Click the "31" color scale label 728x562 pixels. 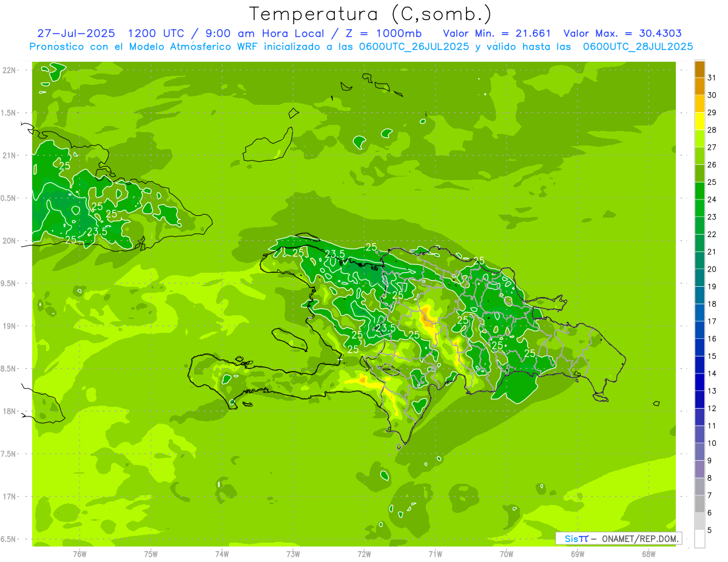point(712,78)
